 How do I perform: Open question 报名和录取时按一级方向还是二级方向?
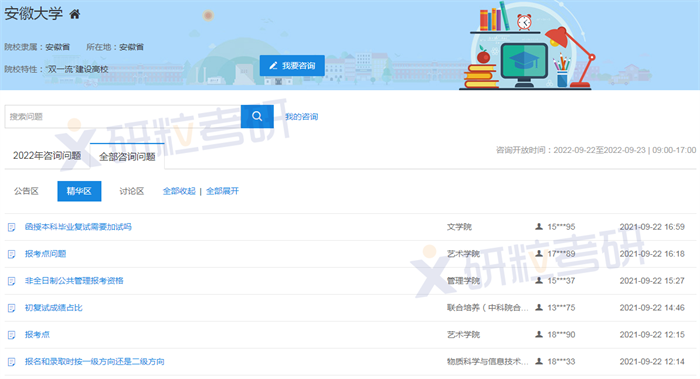pos(95,361)
